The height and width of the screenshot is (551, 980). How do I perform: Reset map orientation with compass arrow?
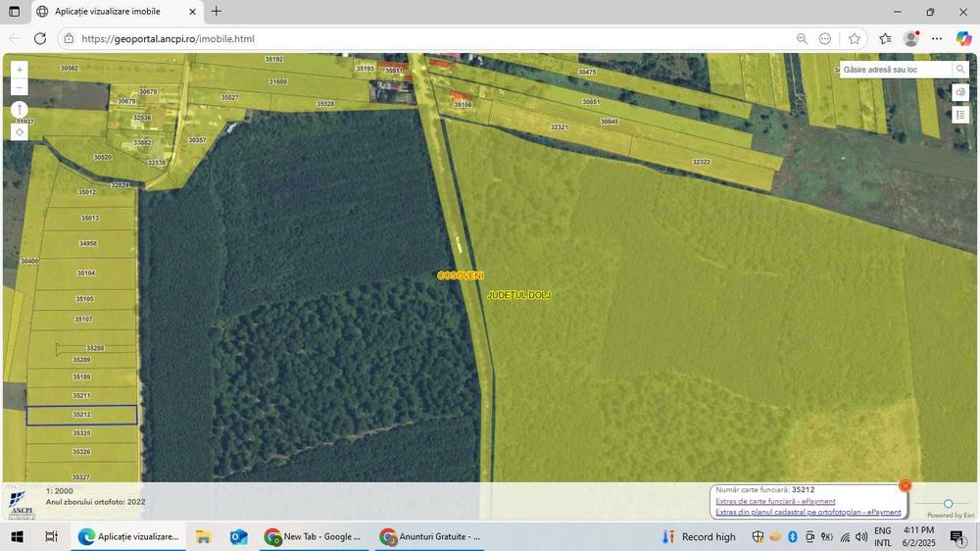20,110
